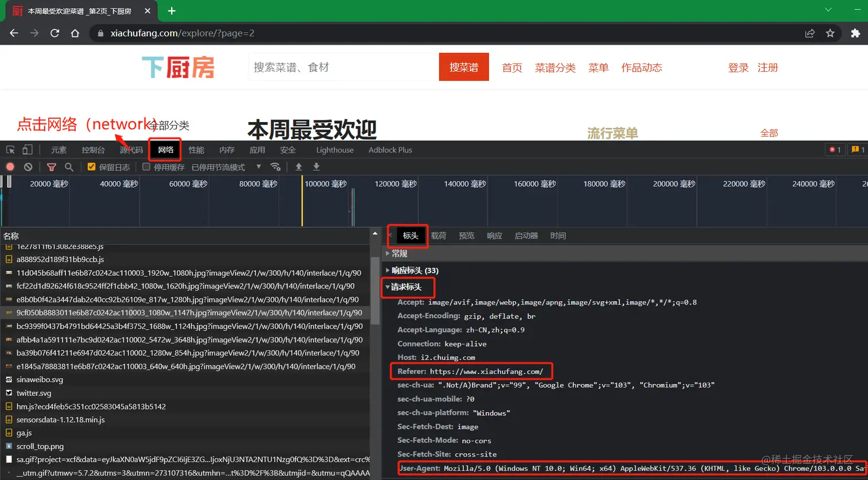Click the browser back arrow
868x480 pixels.
[x=14, y=33]
